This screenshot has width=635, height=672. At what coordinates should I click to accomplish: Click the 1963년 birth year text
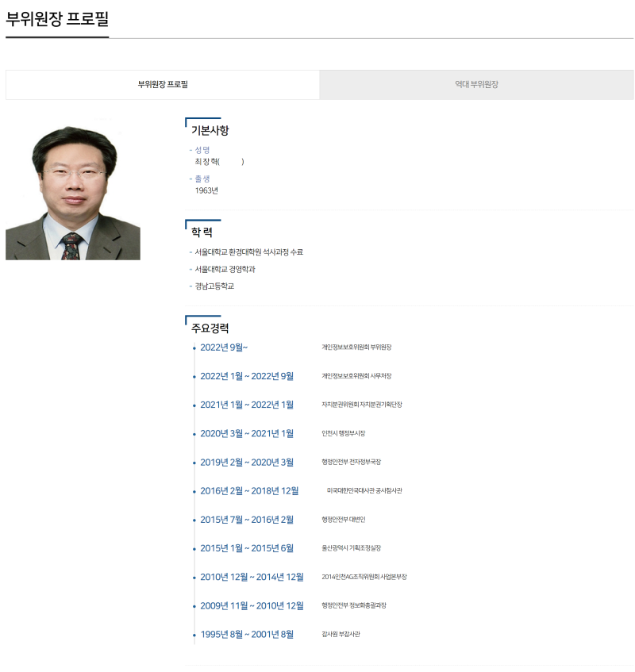(206, 190)
